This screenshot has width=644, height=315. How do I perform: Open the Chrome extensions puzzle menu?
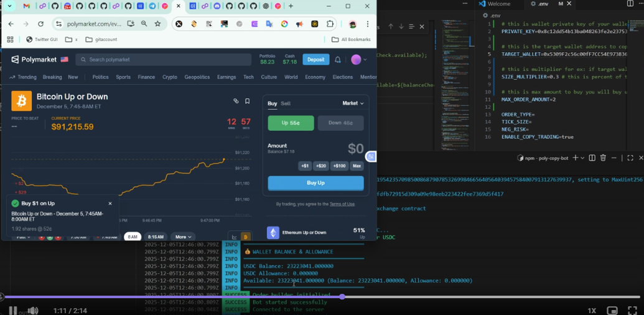click(330, 24)
